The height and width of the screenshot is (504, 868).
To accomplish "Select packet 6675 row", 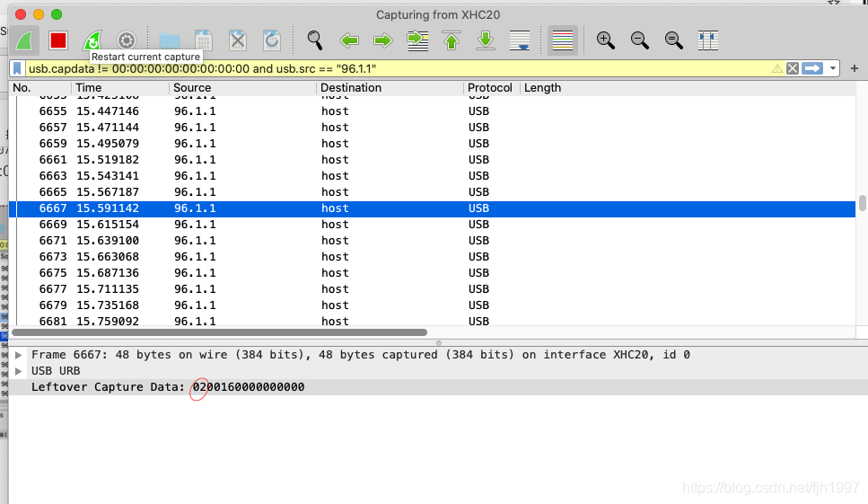I will point(432,273).
